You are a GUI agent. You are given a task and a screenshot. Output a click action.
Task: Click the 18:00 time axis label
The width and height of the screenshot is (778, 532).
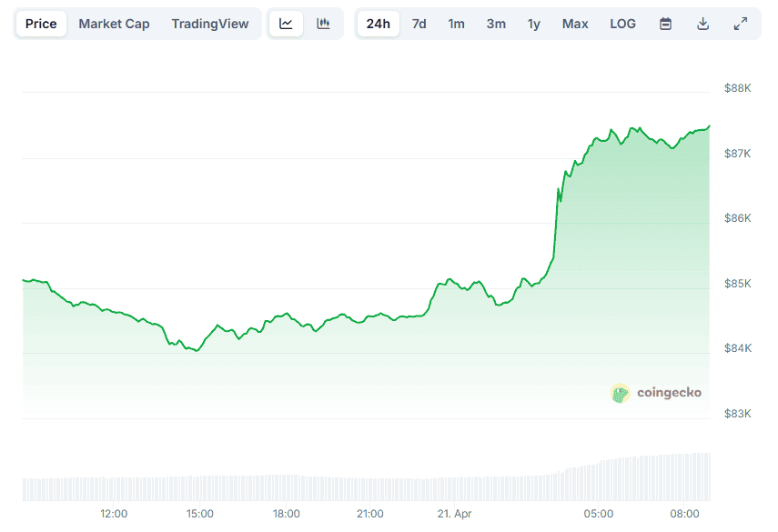point(287,514)
